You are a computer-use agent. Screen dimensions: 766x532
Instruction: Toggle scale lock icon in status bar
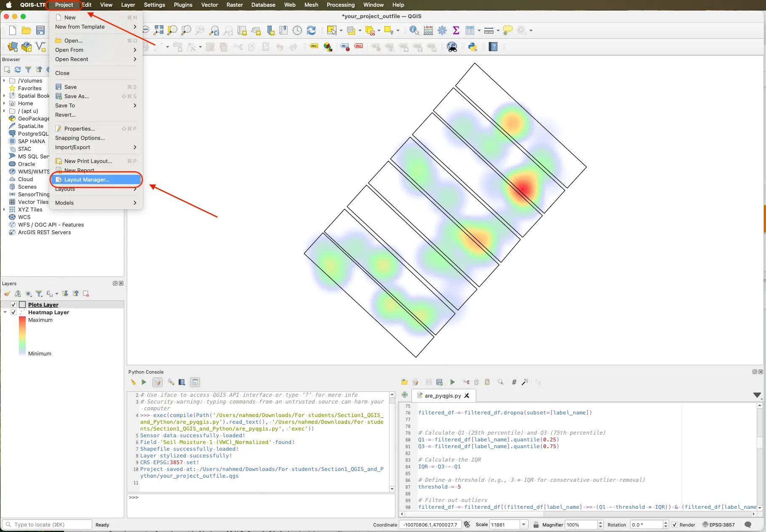(x=536, y=524)
